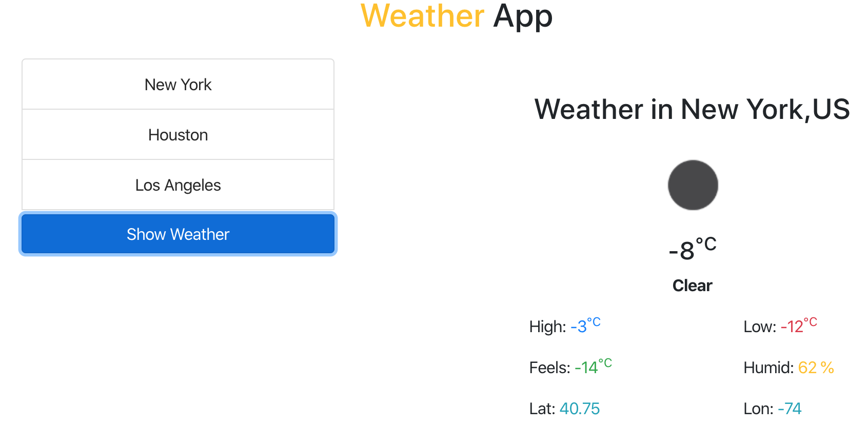Click the yellow "Weather" word in title
Viewport: 868px width, 448px height.
[422, 16]
